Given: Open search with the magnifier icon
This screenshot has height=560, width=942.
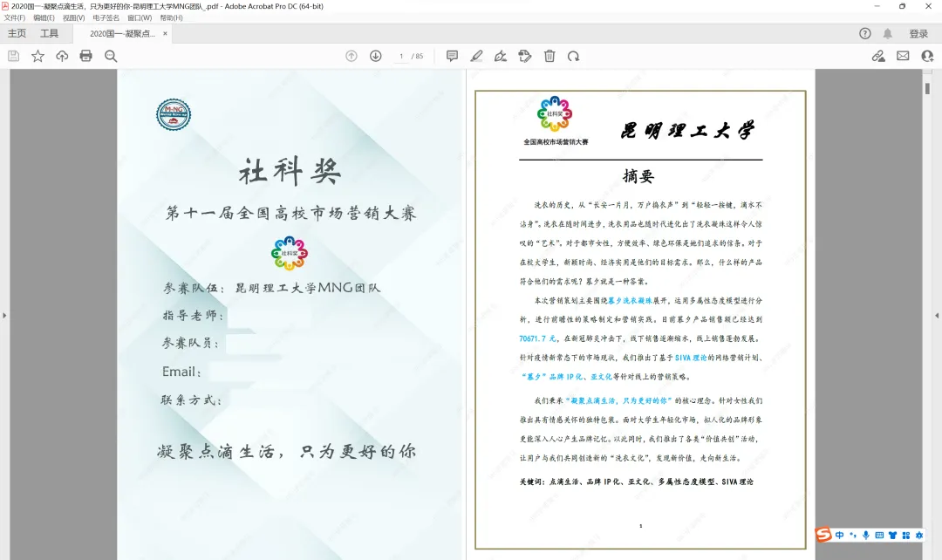Looking at the screenshot, I should 109,55.
